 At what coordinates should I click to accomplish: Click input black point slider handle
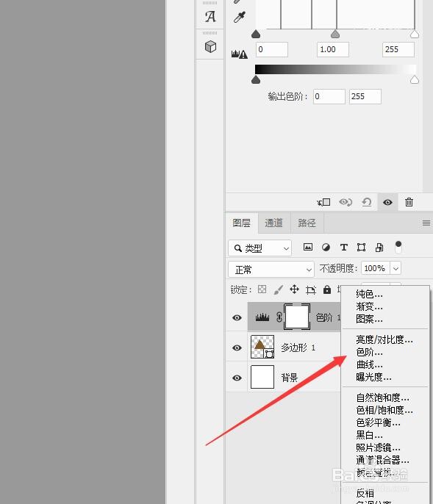pyautogui.click(x=256, y=34)
